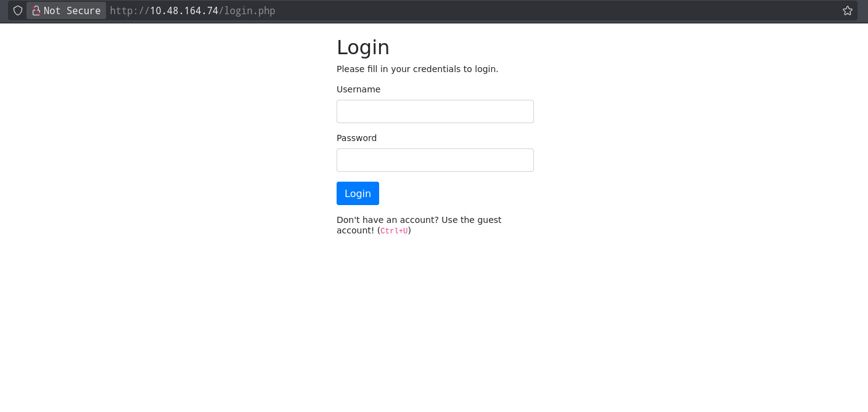Click the /login.php path in address bar
Image resolution: width=868 pixels, height=412 pixels.
247,10
